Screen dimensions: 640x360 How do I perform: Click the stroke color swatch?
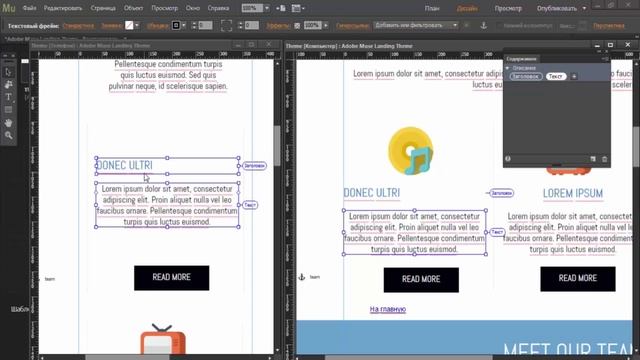(176, 25)
